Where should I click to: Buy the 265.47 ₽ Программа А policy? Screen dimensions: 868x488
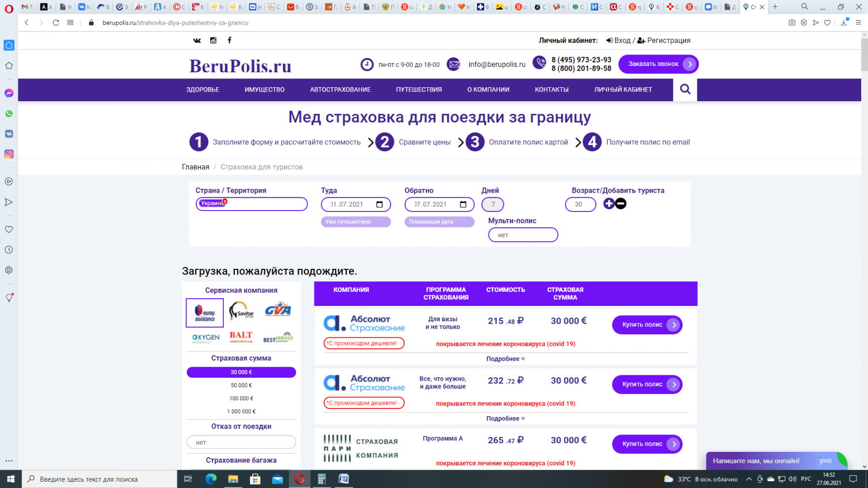click(x=647, y=444)
